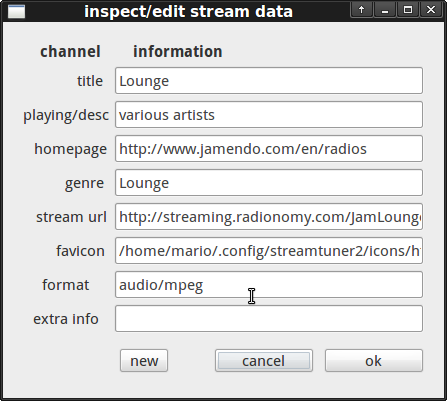
Task: Click the information header label
Action: pyautogui.click(x=178, y=52)
